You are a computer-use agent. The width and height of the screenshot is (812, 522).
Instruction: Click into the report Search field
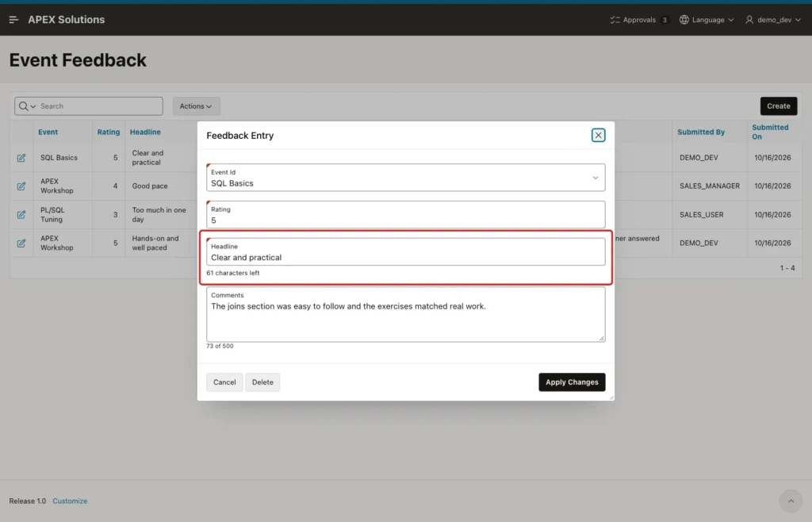point(98,106)
